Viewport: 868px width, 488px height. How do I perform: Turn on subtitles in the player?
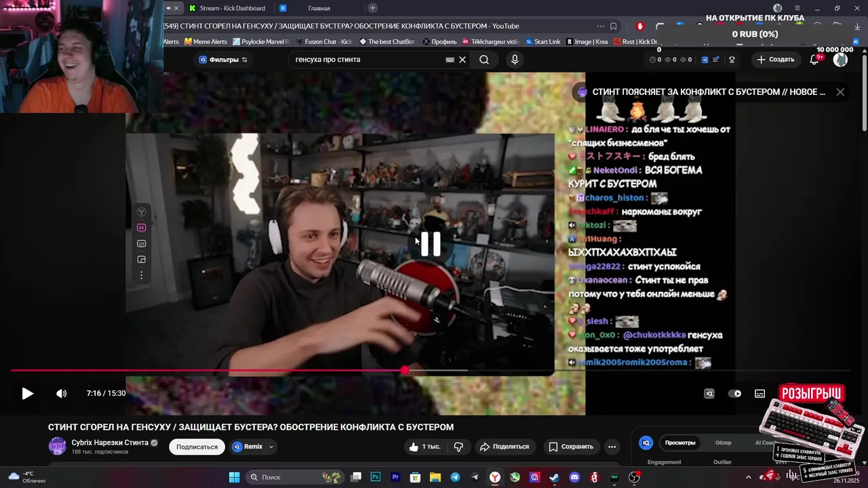[760, 393]
